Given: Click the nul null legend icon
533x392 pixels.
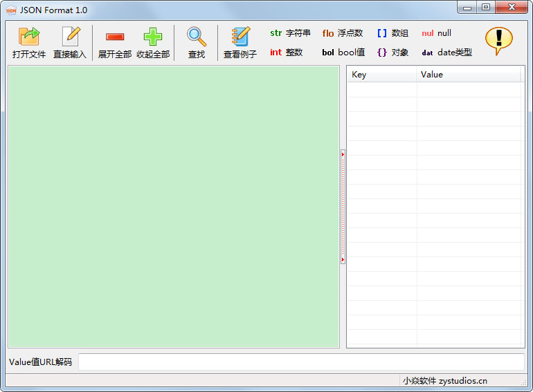Looking at the screenshot, I should click(x=428, y=33).
